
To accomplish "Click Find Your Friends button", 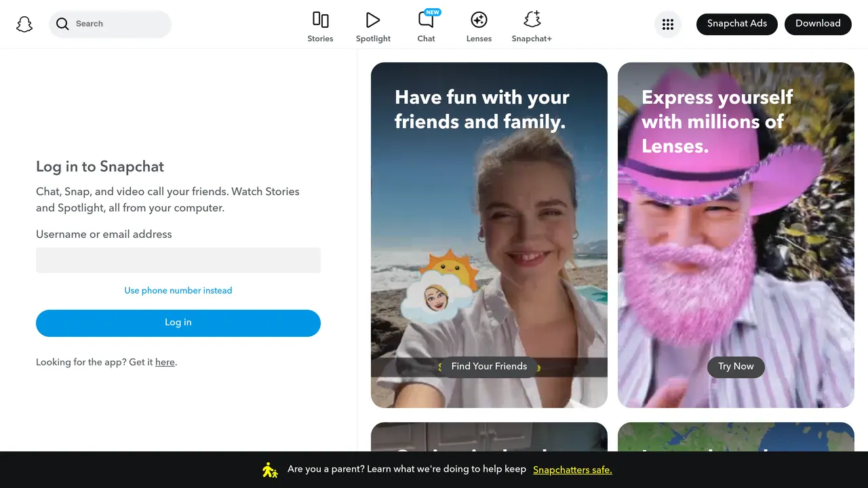I will tap(489, 367).
